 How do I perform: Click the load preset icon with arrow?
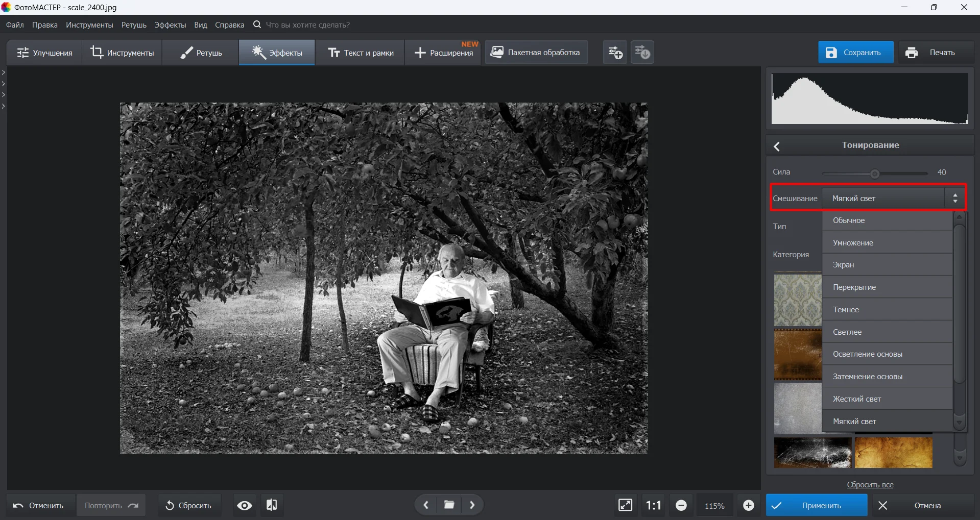642,52
